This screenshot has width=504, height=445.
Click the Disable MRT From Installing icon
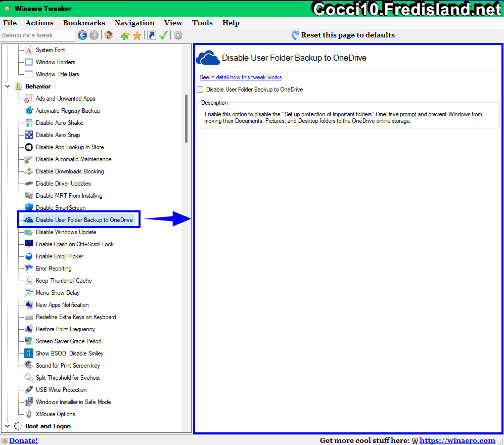coord(29,196)
